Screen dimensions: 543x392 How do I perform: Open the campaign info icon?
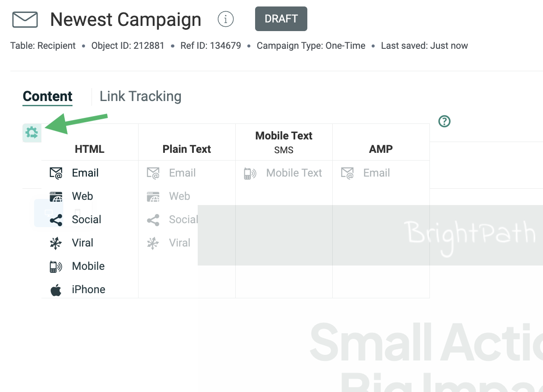pyautogui.click(x=225, y=19)
